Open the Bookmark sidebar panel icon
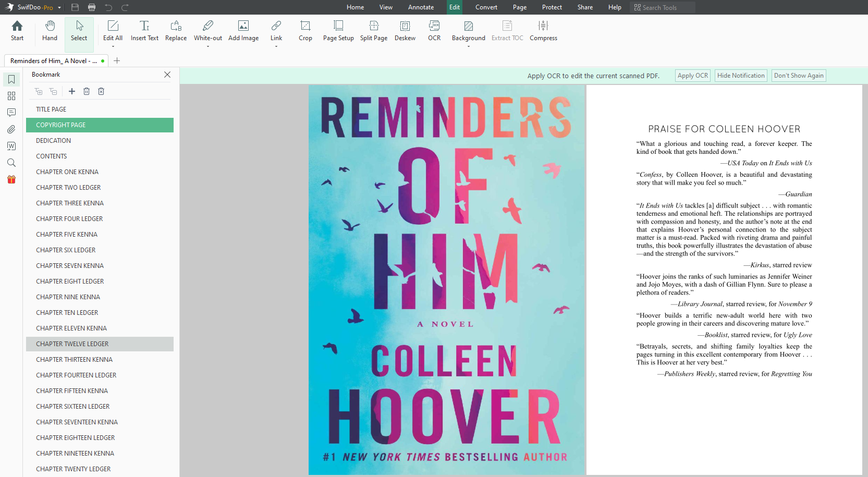The width and height of the screenshot is (868, 477). [11, 79]
